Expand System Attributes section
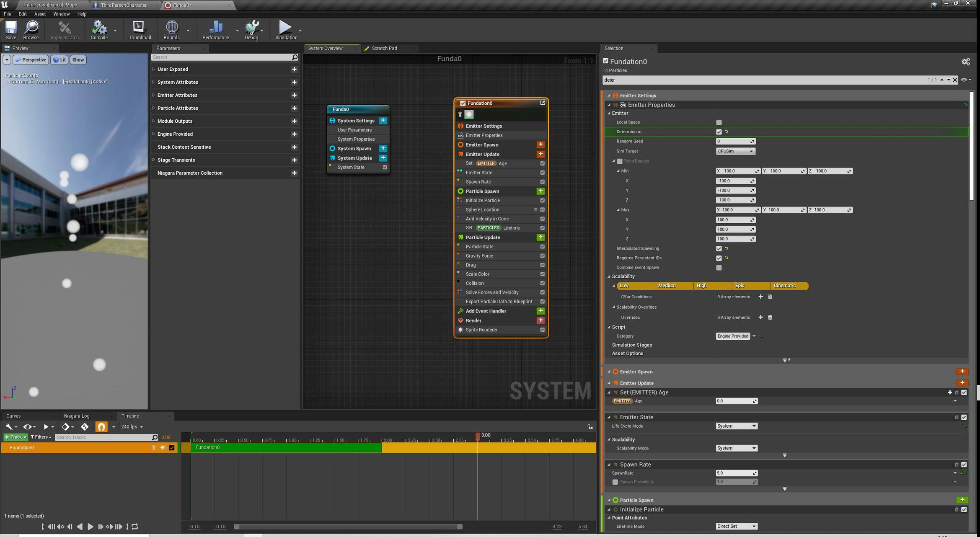This screenshot has width=980, height=537. [154, 82]
